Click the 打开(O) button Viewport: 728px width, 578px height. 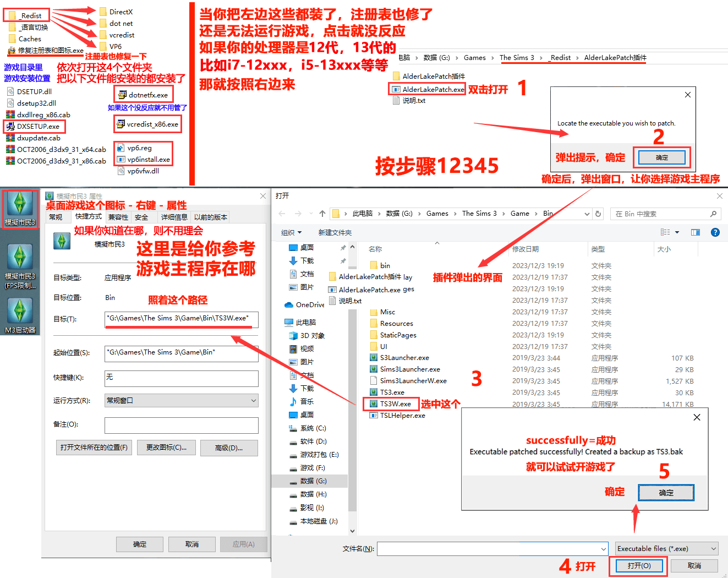639,566
